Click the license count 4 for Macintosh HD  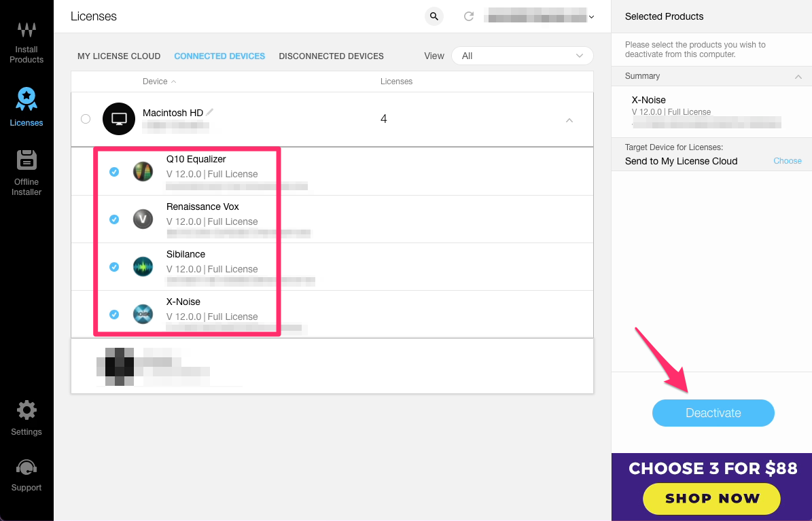[384, 119]
